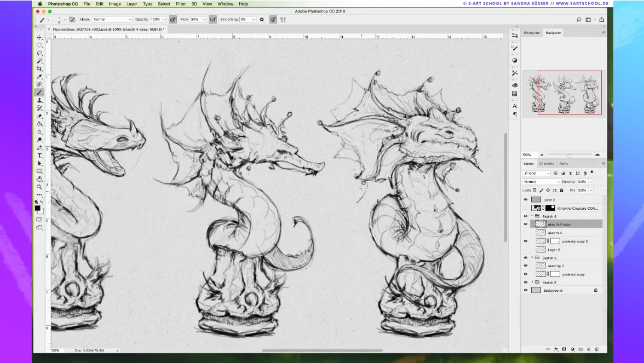
Task: Select the Crop tool
Action: tap(39, 68)
